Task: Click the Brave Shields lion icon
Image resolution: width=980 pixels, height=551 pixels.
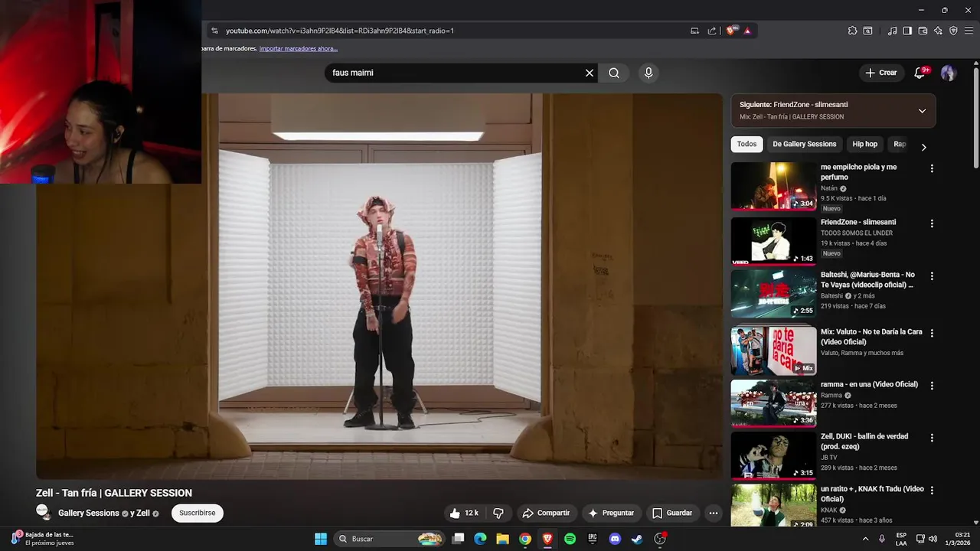Action: 731,31
